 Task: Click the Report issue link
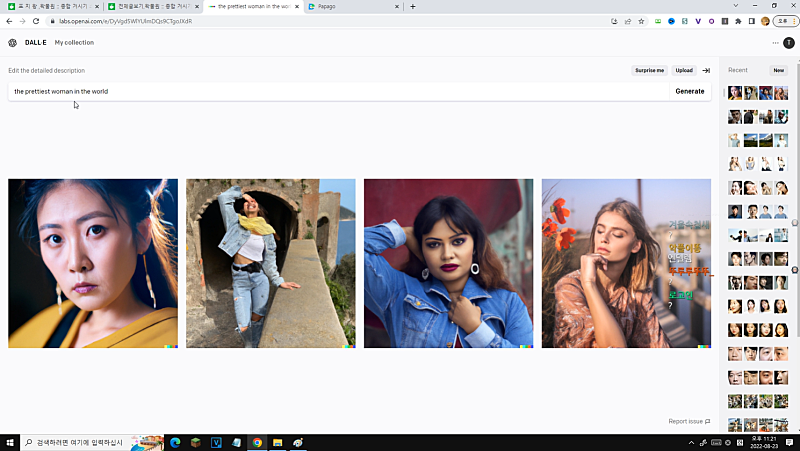click(x=689, y=421)
